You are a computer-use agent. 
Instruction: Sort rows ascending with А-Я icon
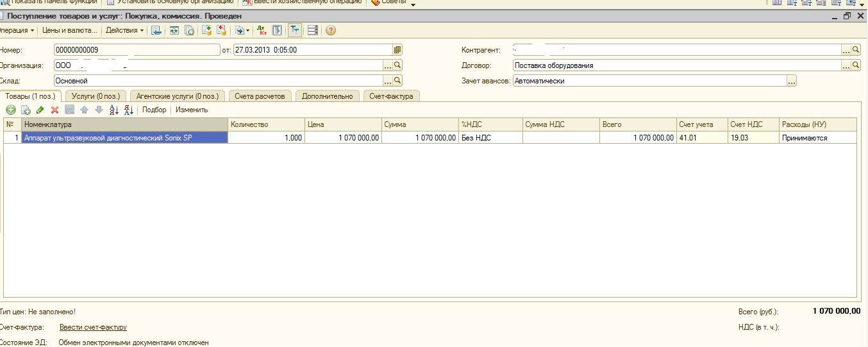114,110
